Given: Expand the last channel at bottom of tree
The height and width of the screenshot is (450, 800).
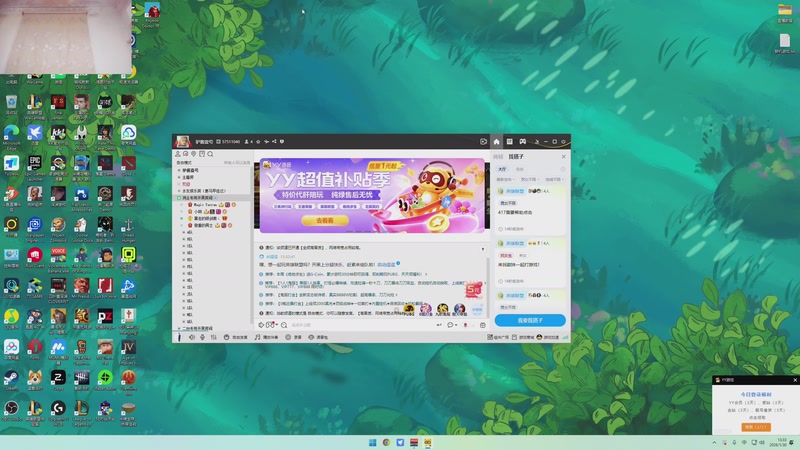Looking at the screenshot, I should click(179, 329).
